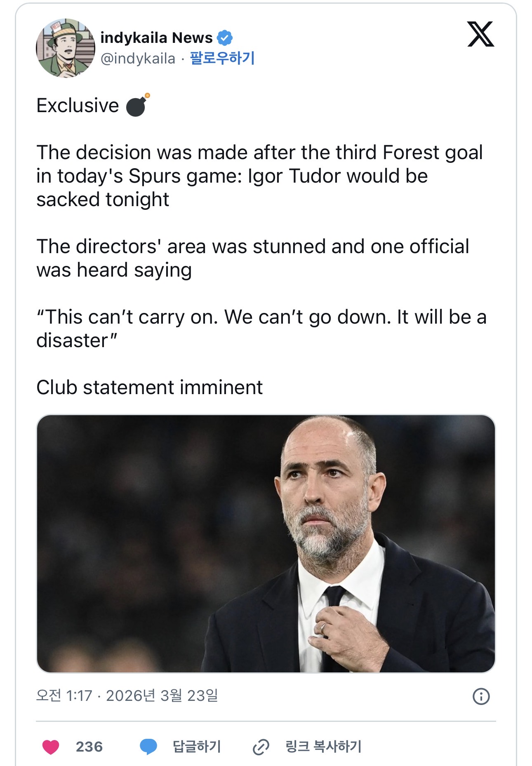Click the 236 like count
The image size is (532, 766).
(89, 747)
